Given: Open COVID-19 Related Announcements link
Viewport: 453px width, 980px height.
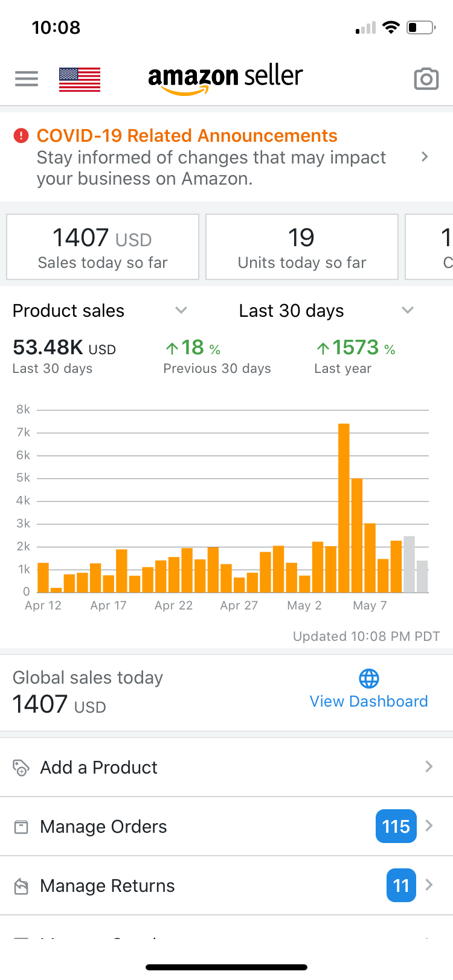Looking at the screenshot, I should pyautogui.click(x=187, y=136).
